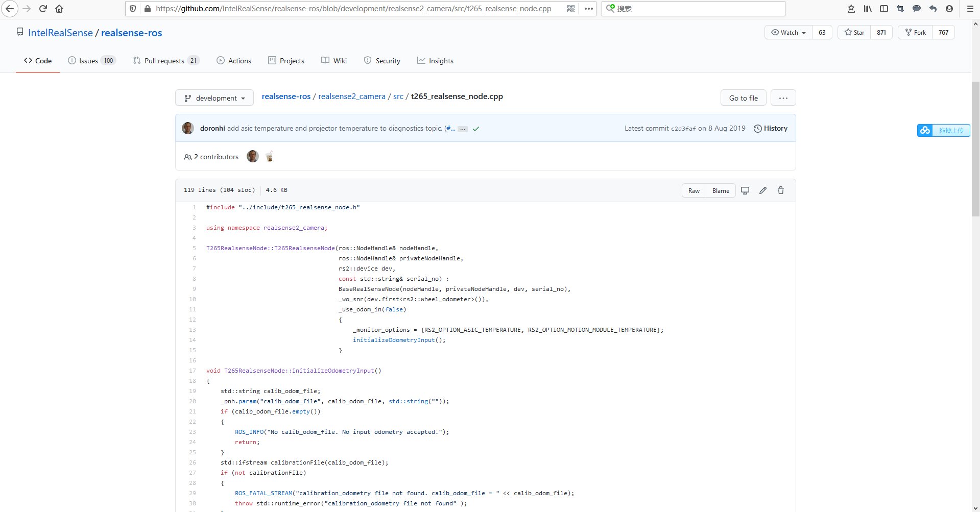Open the Firefox Library icon
This screenshot has width=980, height=512.
868,9
